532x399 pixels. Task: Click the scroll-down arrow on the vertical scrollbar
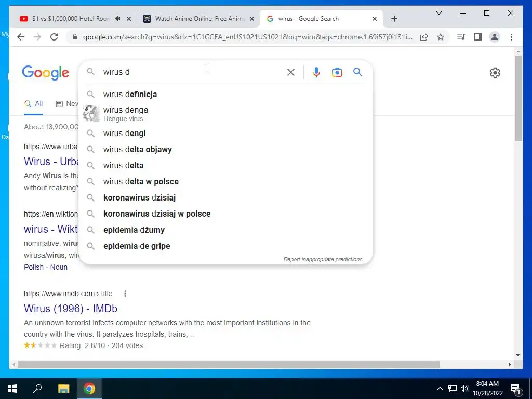[x=518, y=355]
